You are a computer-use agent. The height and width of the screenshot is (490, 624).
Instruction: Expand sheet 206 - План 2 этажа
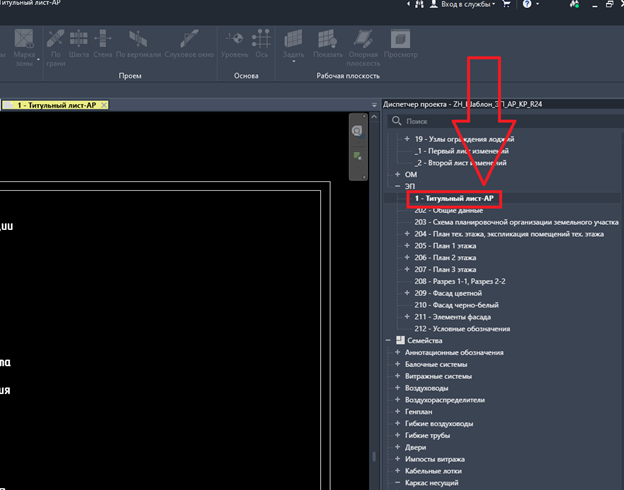[x=407, y=258]
